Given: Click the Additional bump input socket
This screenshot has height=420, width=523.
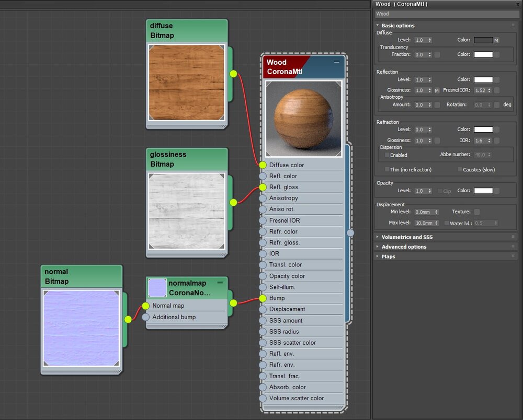Looking at the screenshot, I should coord(145,317).
